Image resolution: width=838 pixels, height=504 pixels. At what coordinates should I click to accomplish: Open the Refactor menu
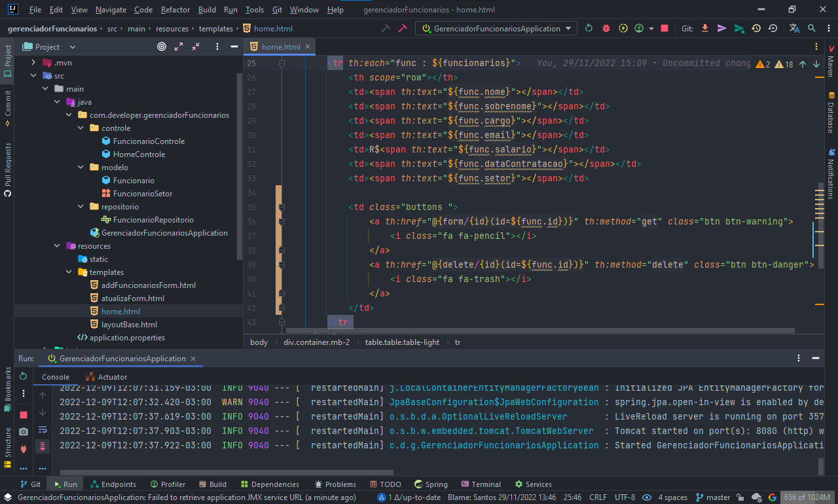[x=175, y=10]
